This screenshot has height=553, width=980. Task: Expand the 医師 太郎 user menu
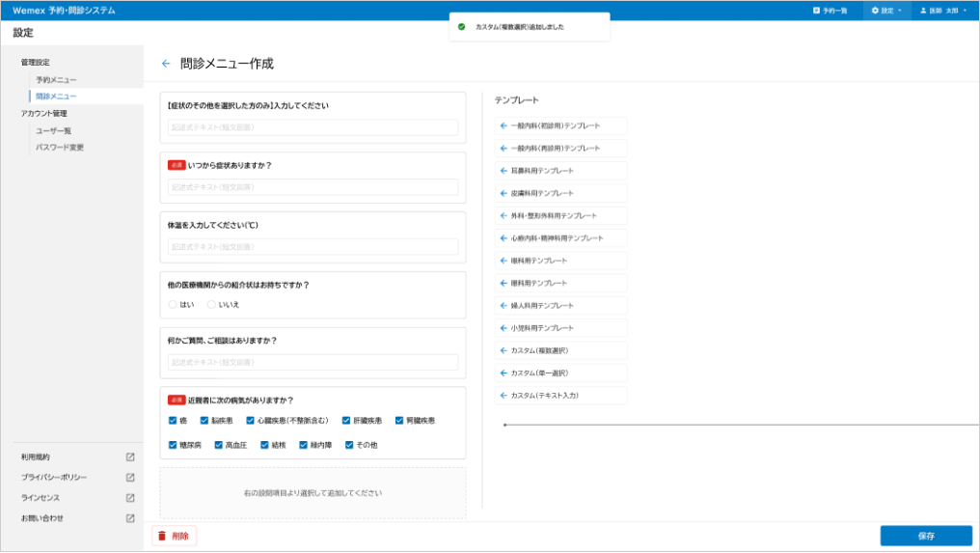944,11
